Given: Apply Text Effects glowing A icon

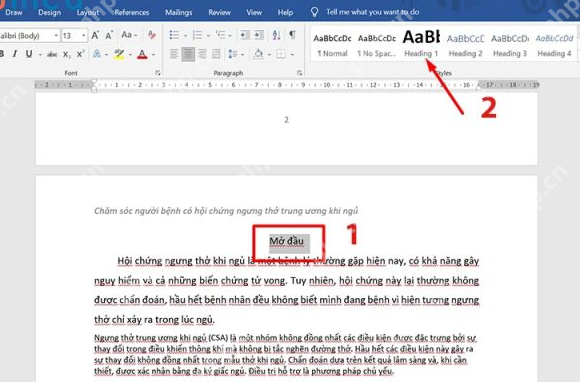Looking at the screenshot, I should click(x=97, y=54).
